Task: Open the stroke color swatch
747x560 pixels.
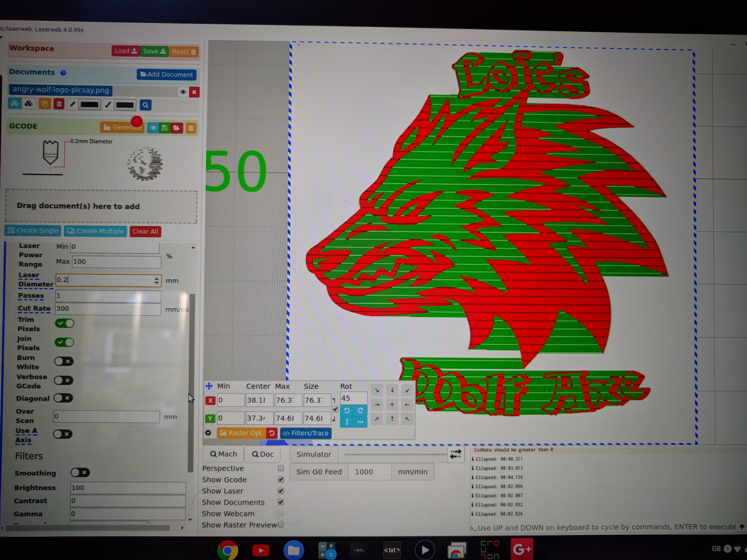Action: (89, 105)
